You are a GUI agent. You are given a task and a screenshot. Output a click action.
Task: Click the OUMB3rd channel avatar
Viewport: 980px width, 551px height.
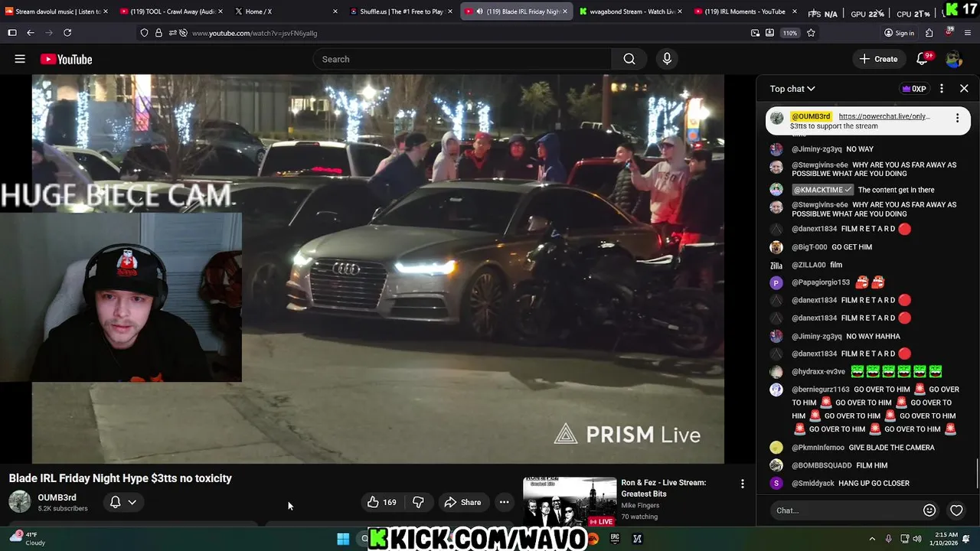pyautogui.click(x=20, y=502)
